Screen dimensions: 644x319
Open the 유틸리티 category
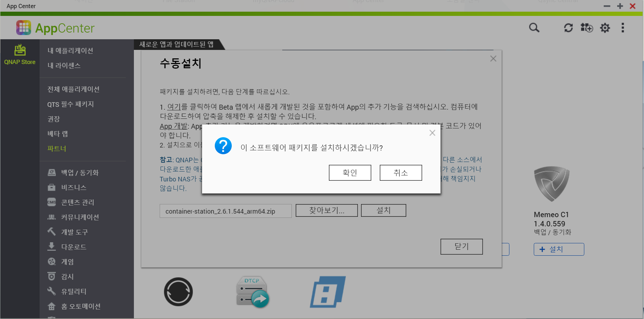click(x=74, y=291)
